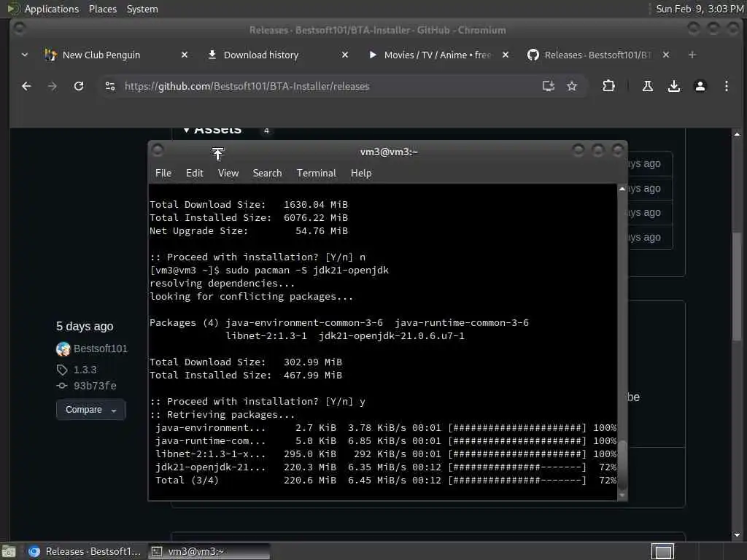Open the Downloads toolbar icon
The height and width of the screenshot is (560, 747).
point(673,86)
